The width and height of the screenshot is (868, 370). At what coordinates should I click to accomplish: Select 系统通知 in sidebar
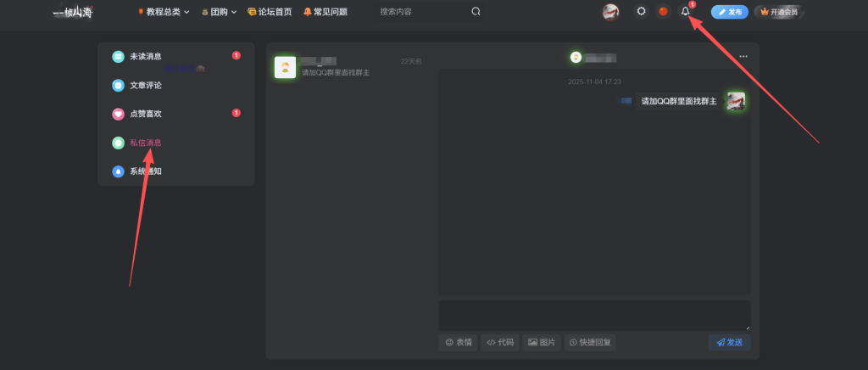point(176,171)
